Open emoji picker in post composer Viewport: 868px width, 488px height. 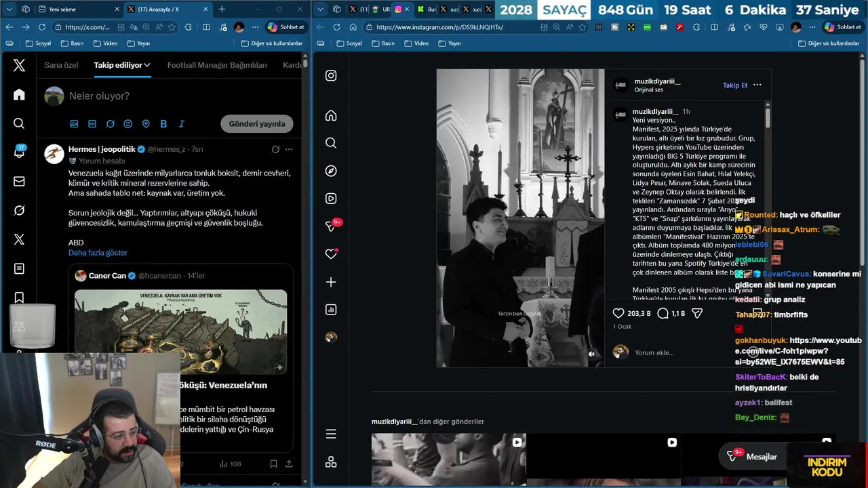128,124
